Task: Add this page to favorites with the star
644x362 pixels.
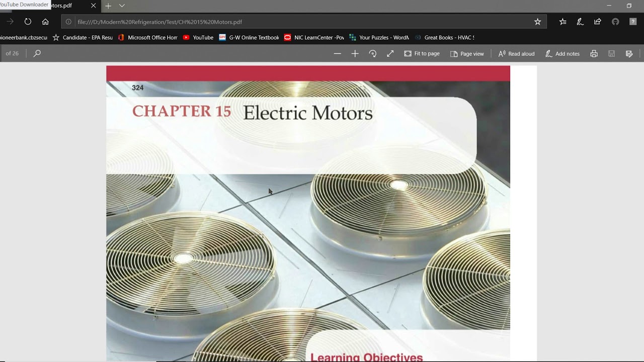Action: [x=537, y=22]
